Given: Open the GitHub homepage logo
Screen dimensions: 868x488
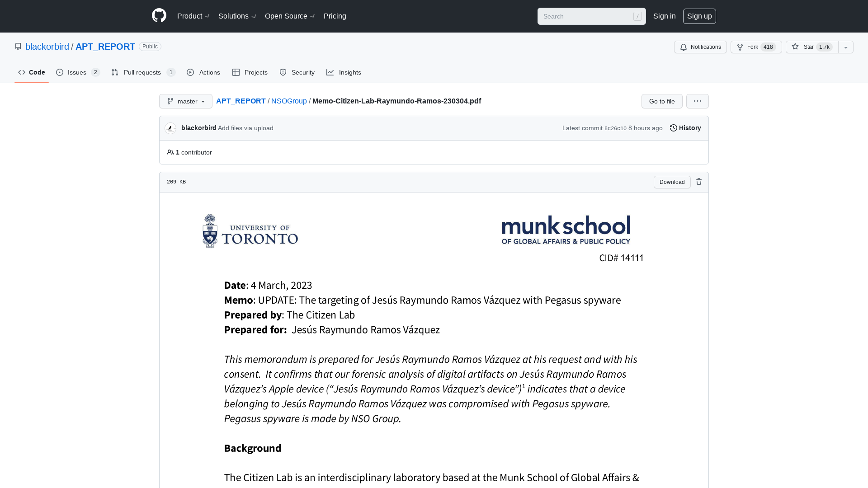Looking at the screenshot, I should click(x=159, y=16).
